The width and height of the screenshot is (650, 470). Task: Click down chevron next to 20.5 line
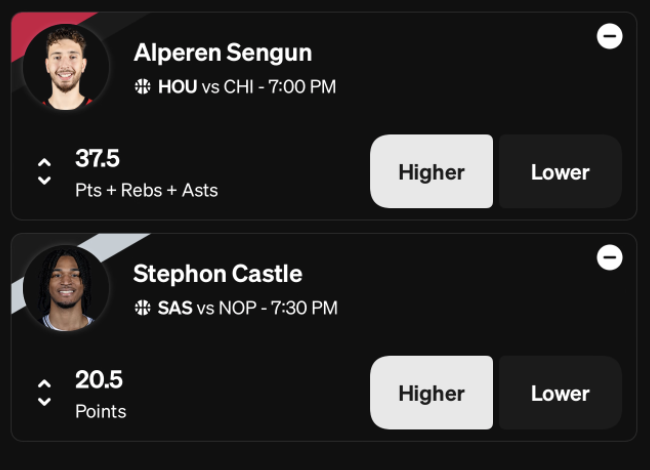44,402
